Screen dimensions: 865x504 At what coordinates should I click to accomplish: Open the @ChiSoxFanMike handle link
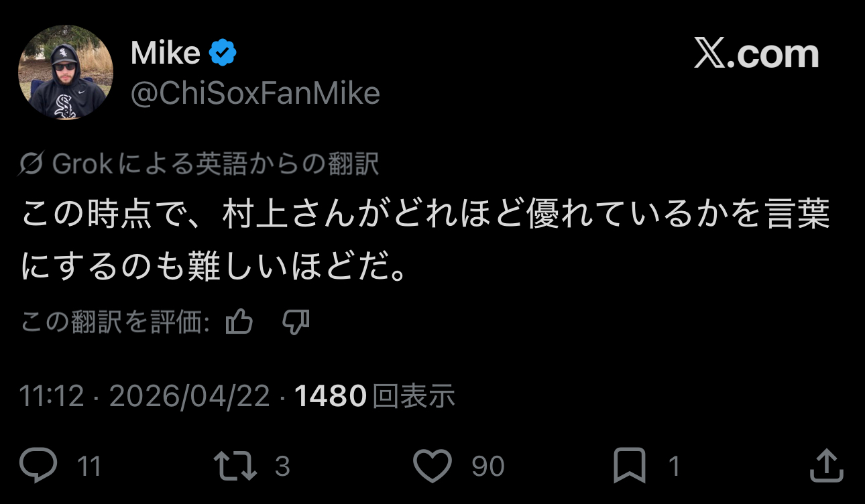pos(255,93)
